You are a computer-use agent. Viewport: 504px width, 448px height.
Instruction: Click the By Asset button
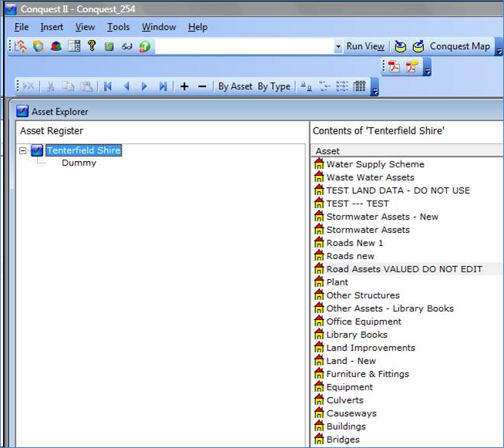[235, 86]
